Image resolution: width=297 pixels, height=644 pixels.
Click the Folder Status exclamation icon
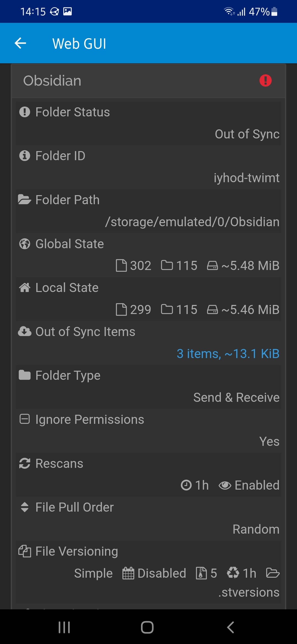pyautogui.click(x=25, y=112)
